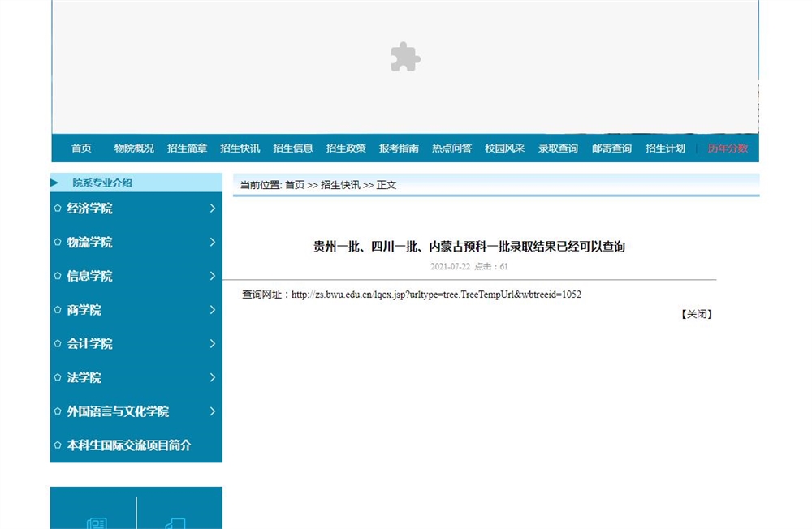Open the 外国语言与文化学院 sidebar entry
The image size is (812, 529).
[118, 411]
